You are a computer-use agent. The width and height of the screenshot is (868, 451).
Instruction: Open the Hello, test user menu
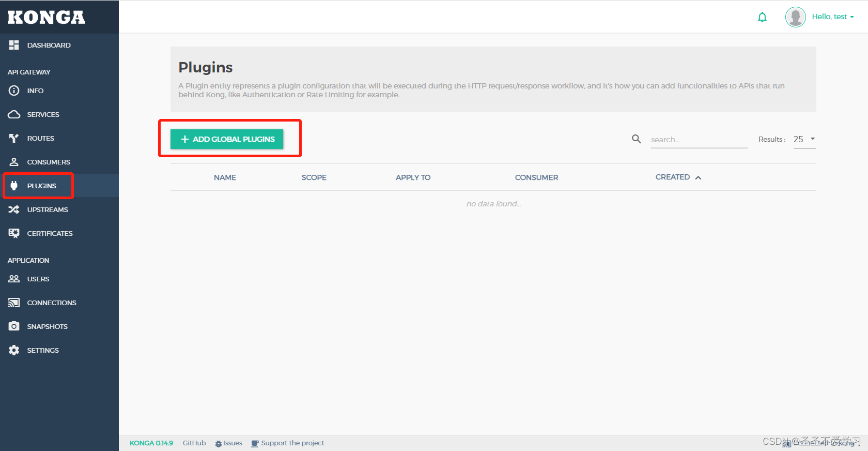pos(832,17)
